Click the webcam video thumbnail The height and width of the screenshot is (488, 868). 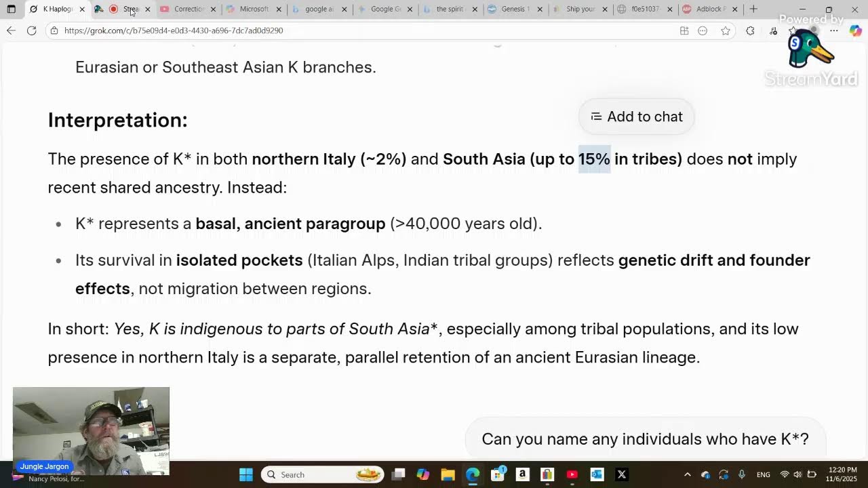point(91,431)
